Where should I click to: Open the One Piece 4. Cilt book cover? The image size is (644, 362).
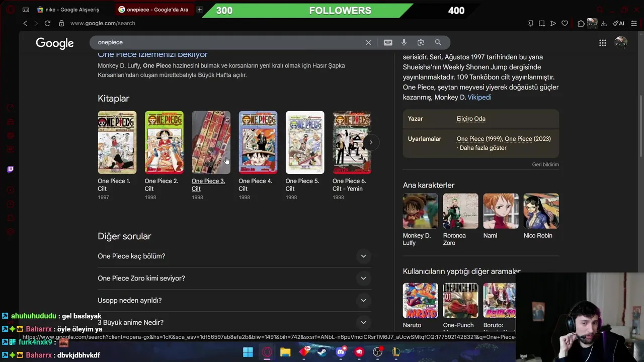[x=258, y=142]
